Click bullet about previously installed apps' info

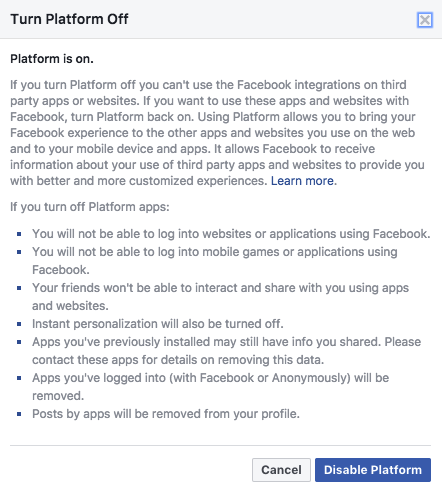pos(226,351)
